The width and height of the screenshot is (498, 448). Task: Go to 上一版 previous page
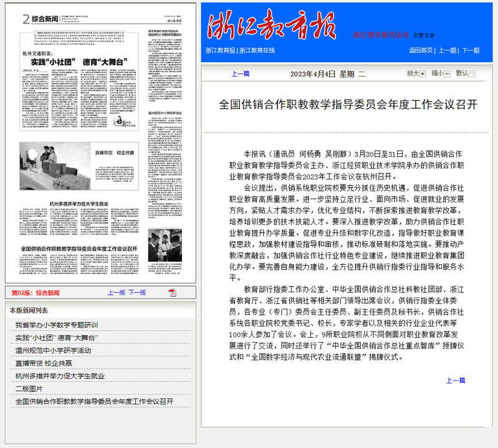117,293
